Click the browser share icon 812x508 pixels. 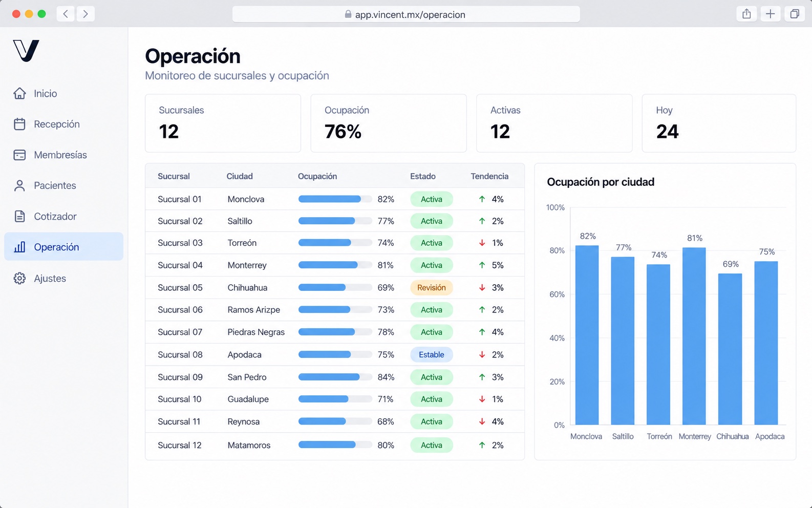coord(746,14)
